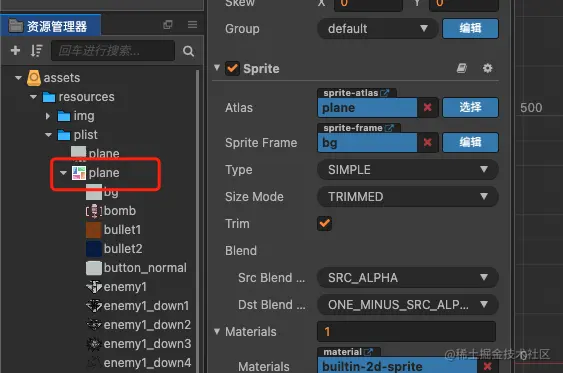Select the plane texture image asset
Image resolution: width=563 pixels, height=373 pixels.
pyautogui.click(x=95, y=153)
